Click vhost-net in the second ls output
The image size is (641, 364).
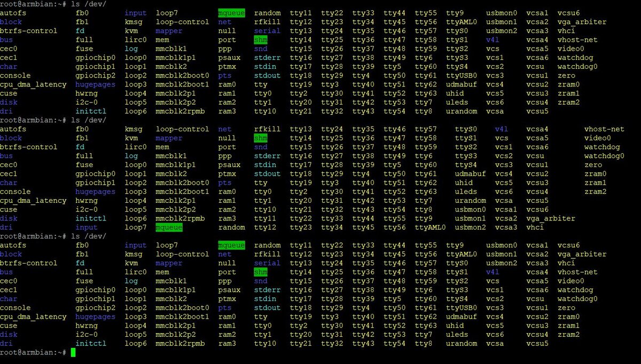click(x=604, y=129)
